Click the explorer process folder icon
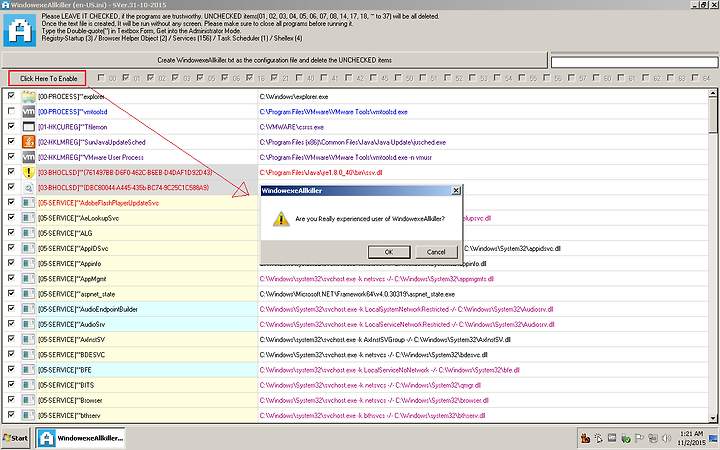Viewport: 720px width, 450px height. (28, 96)
